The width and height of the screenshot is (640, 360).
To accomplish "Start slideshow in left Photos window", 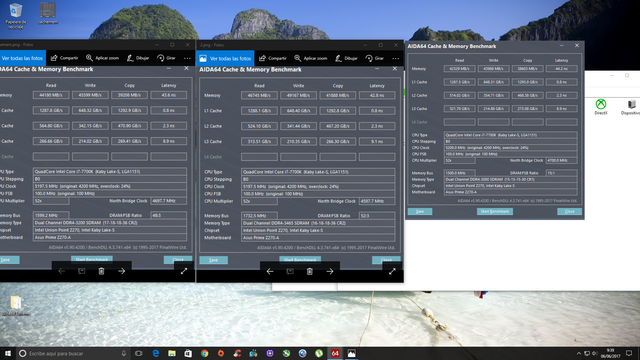I will 82,271.
